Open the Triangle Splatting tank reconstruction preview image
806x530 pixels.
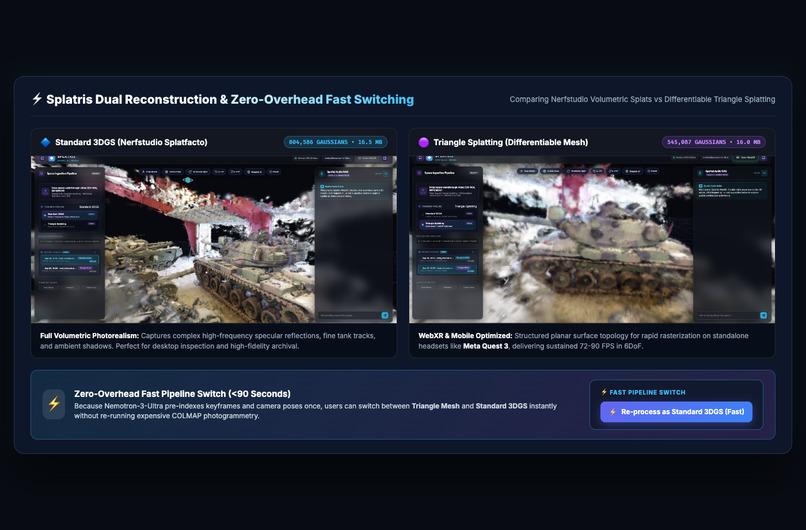(592, 240)
